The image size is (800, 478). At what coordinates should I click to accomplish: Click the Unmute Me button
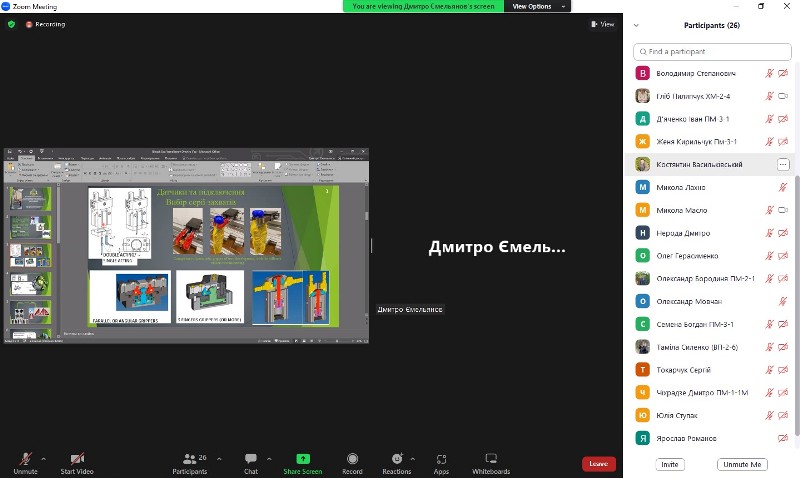click(x=742, y=464)
